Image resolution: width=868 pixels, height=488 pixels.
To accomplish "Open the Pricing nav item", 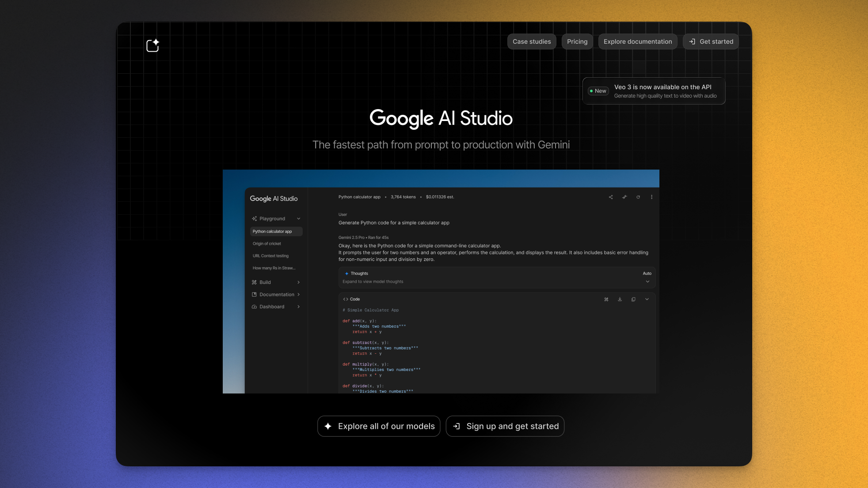I will (x=577, y=42).
